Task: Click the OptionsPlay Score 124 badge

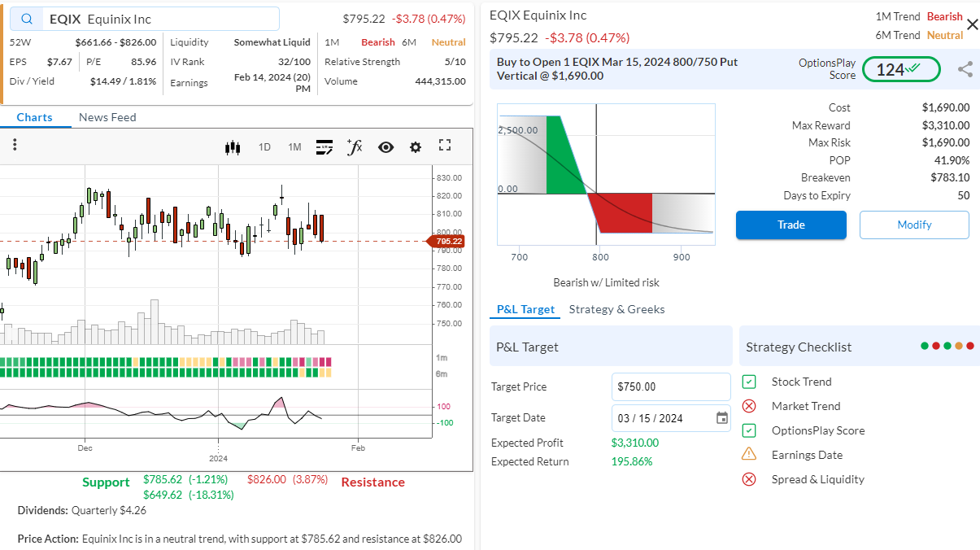Action: click(x=901, y=70)
